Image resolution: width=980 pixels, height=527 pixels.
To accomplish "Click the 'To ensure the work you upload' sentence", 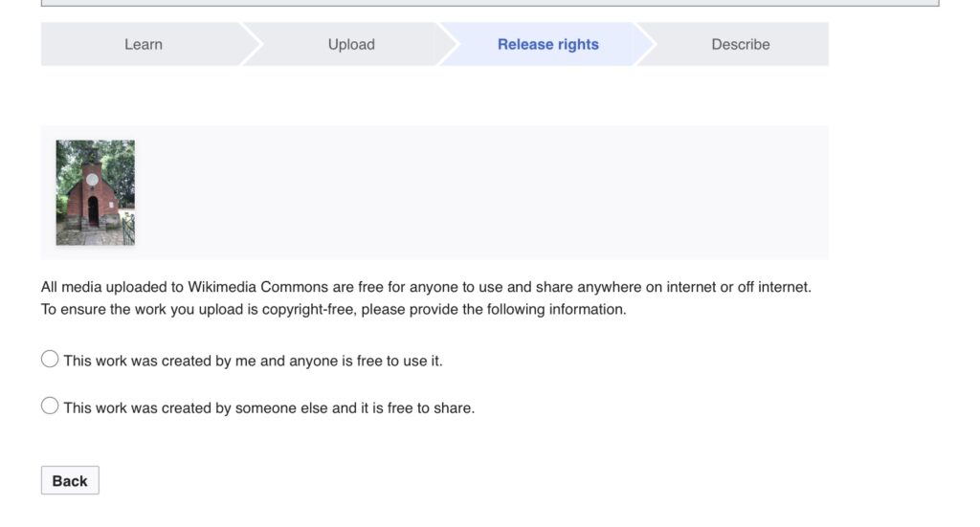I will click(334, 310).
